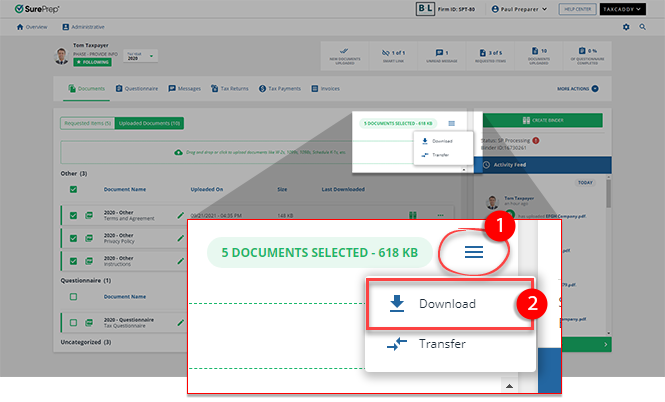Expand the More Actions menu
The height and width of the screenshot is (402, 665).
coord(579,89)
